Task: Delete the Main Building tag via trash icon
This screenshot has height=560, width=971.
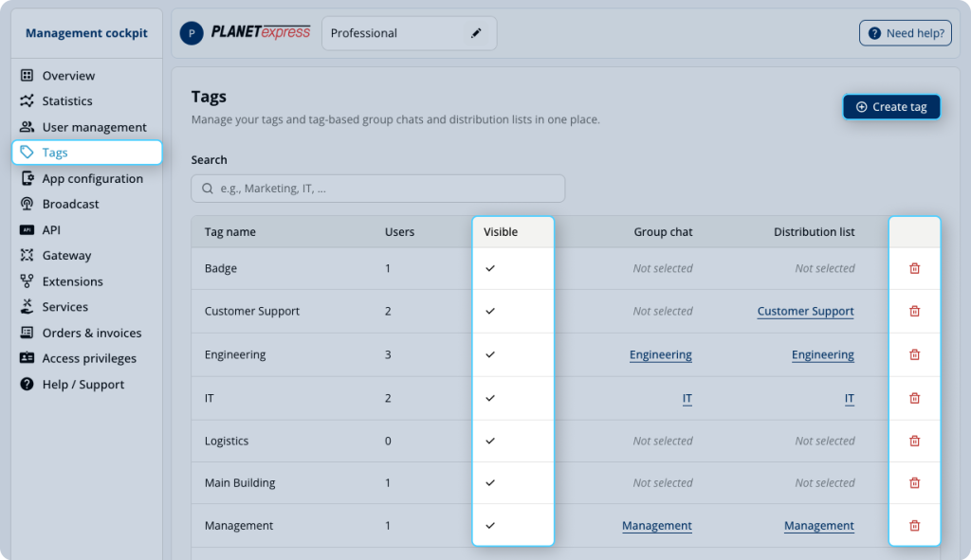Action: tap(915, 482)
